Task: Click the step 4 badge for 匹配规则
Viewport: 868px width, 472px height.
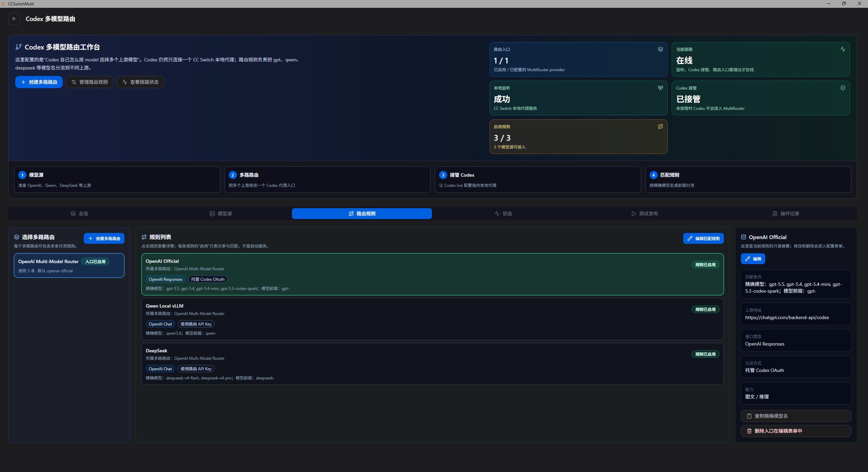Action: click(653, 175)
